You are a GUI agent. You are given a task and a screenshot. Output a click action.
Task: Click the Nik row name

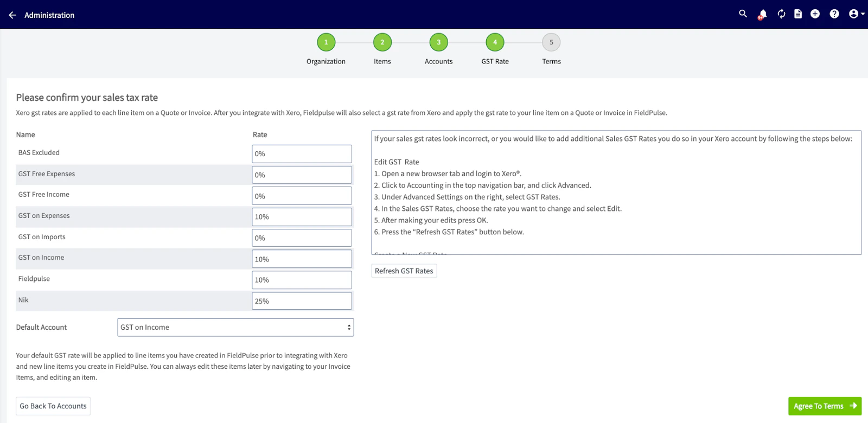pyautogui.click(x=23, y=300)
